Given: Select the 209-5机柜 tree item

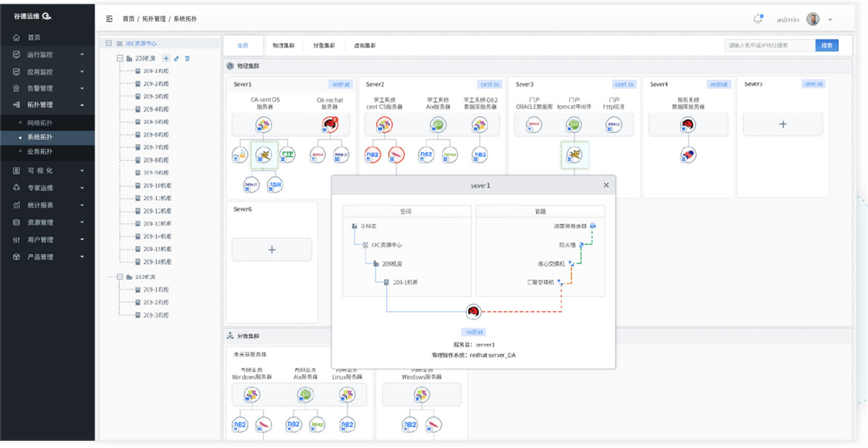Looking at the screenshot, I should (x=152, y=122).
